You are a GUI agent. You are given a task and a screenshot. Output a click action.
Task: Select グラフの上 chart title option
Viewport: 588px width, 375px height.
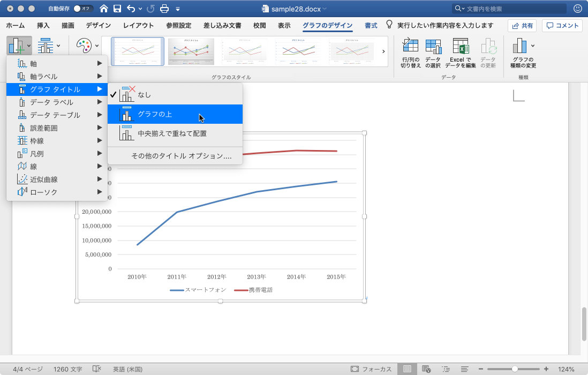pyautogui.click(x=175, y=114)
